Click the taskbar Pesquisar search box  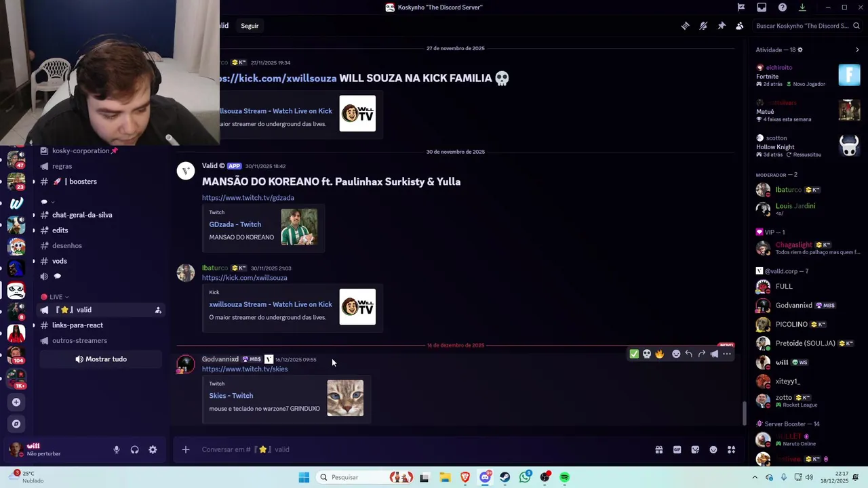(366, 477)
